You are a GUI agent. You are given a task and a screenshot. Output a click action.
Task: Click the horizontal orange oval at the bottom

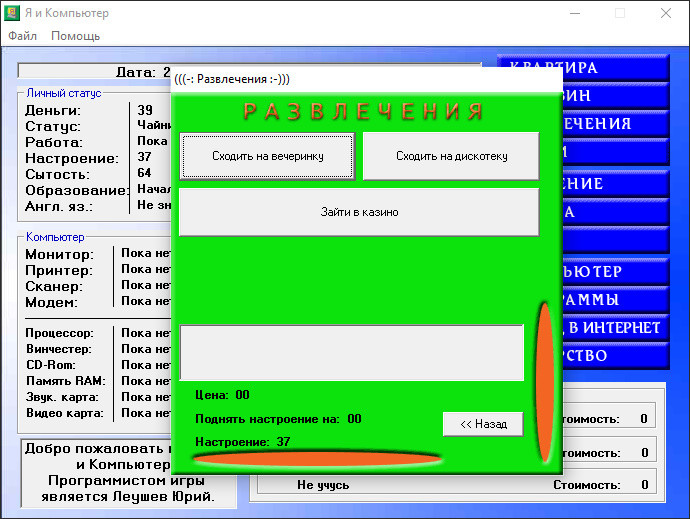click(316, 459)
